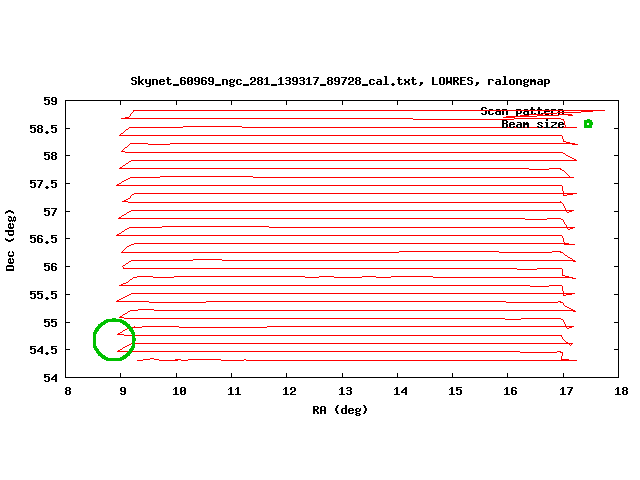Click the y-axis tick label 54
640x480 pixels.
coord(50,378)
